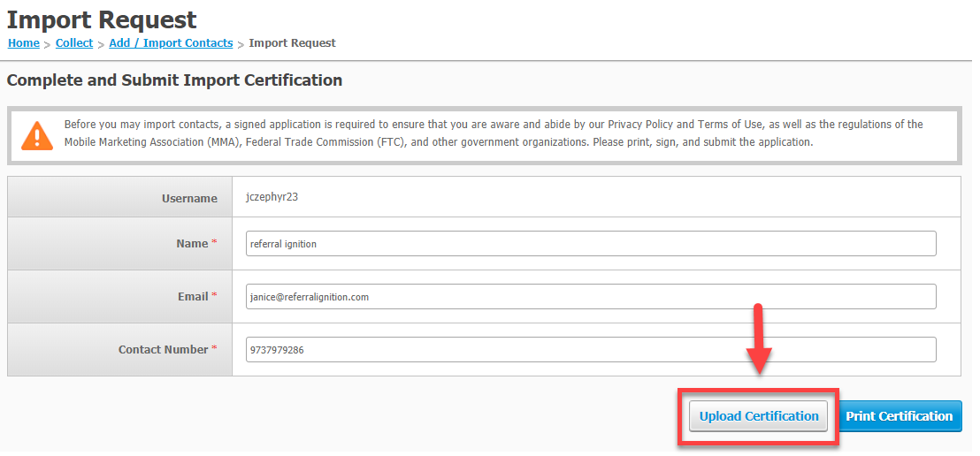Click the orange warning triangle icon
The height and width of the screenshot is (456, 980).
(x=37, y=135)
